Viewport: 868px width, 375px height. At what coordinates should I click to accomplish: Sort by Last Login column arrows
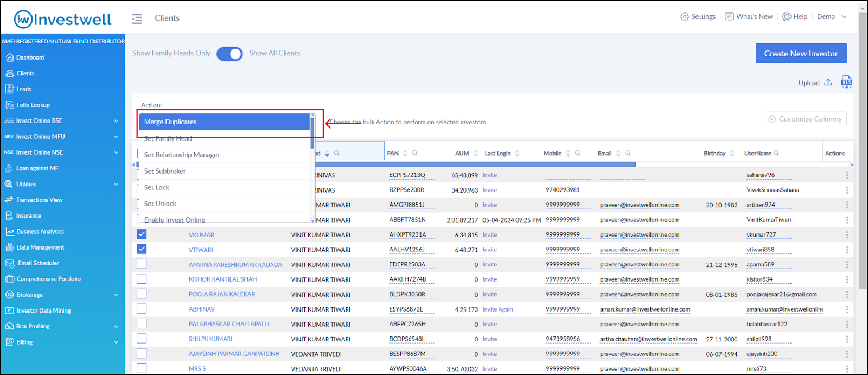[x=517, y=154]
